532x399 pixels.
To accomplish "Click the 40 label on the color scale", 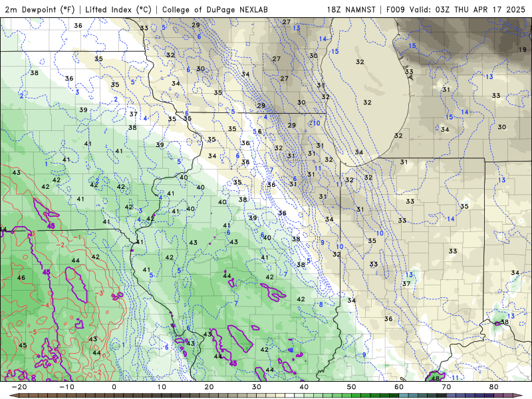I will pyautogui.click(x=304, y=387).
